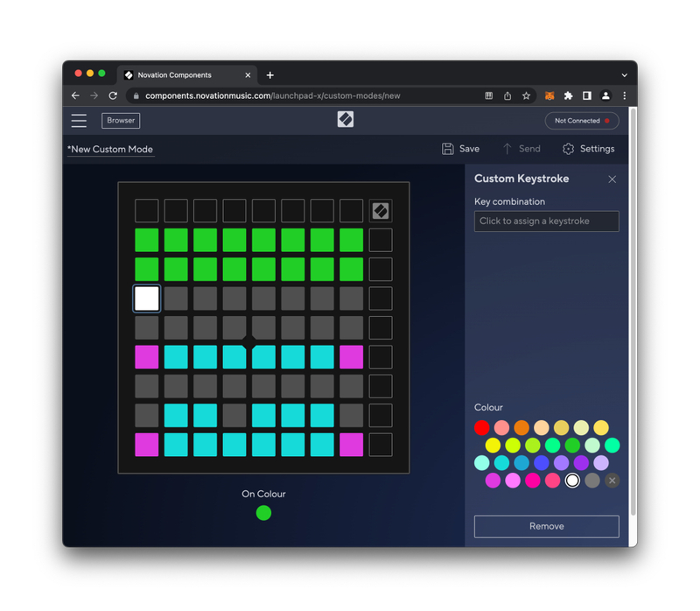Image resolution: width=700 pixels, height=611 pixels.
Task: Select the red colour swatch
Action: pyautogui.click(x=482, y=427)
